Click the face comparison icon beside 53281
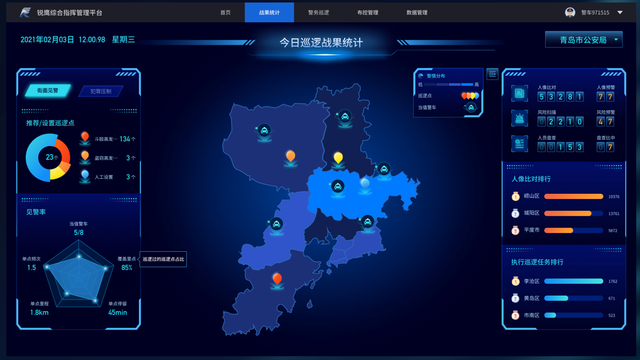This screenshot has height=360, width=640. (x=520, y=93)
